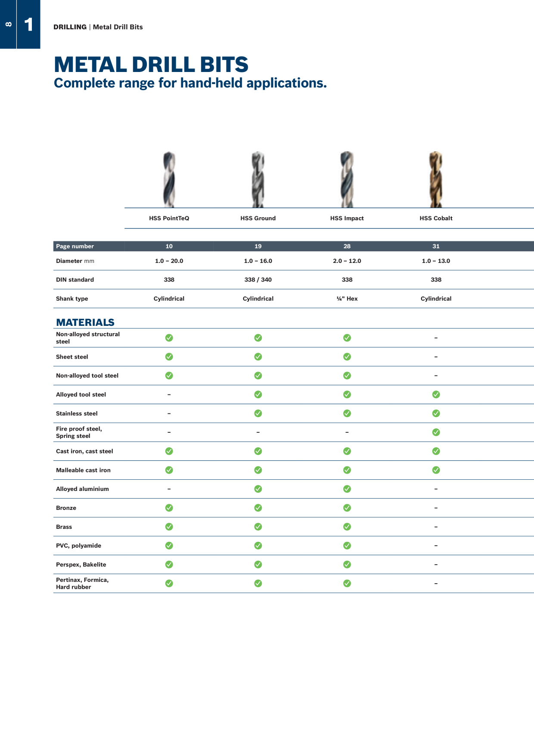This screenshot has width=534, height=756.
Task: Click HSS Ground checkmark for Pertinax, Formica
Action: pyautogui.click(x=258, y=583)
